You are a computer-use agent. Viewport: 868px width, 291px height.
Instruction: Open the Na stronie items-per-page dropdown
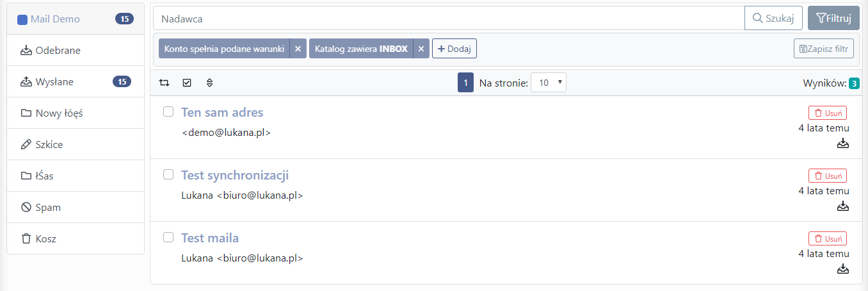pyautogui.click(x=549, y=83)
